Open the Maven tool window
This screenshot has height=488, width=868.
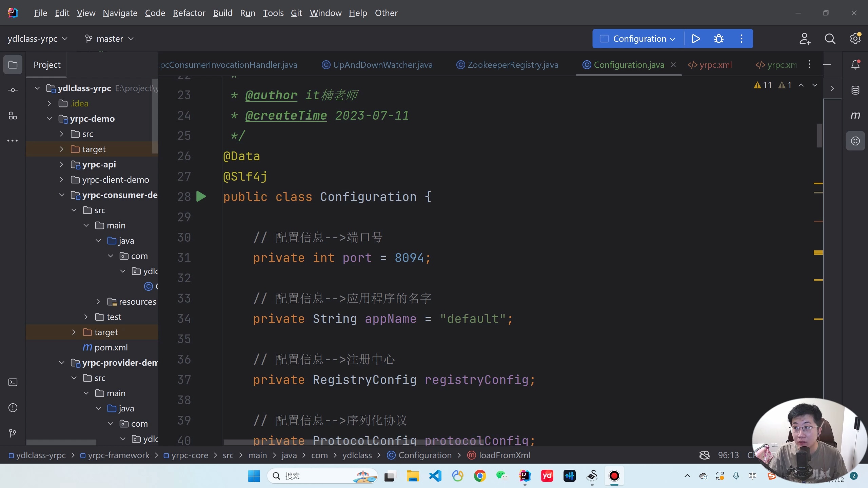[x=856, y=116]
